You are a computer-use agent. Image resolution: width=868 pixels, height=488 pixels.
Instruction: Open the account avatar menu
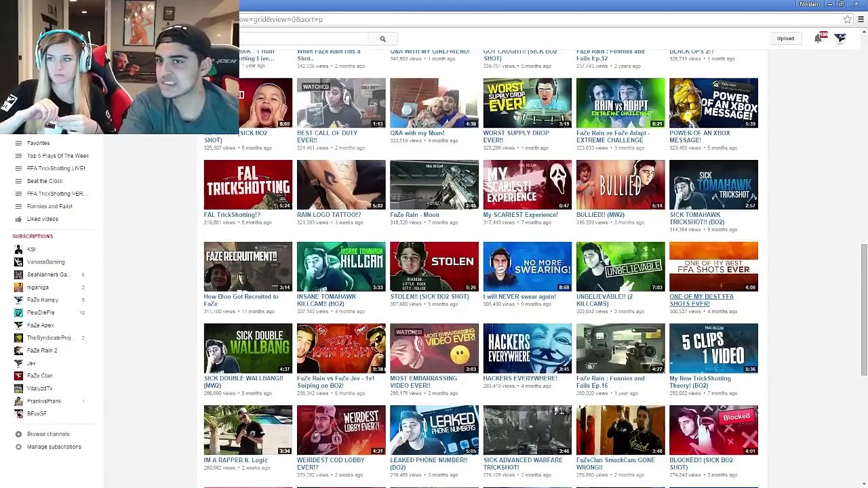(840, 38)
